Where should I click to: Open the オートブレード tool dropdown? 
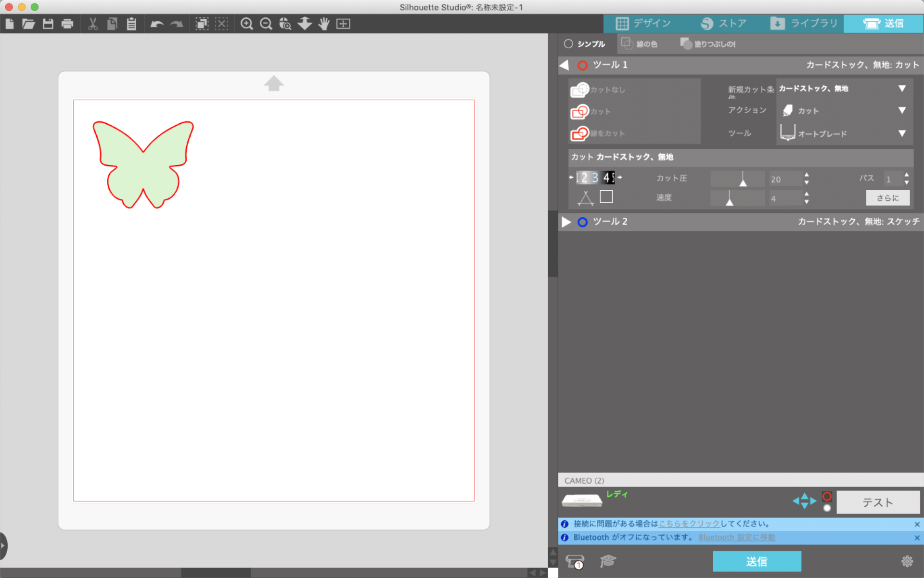(x=844, y=133)
